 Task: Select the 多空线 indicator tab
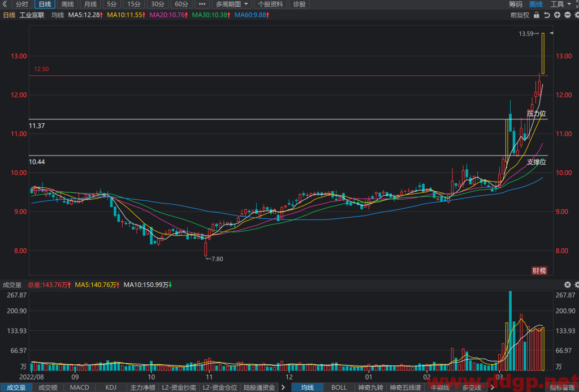(472, 387)
